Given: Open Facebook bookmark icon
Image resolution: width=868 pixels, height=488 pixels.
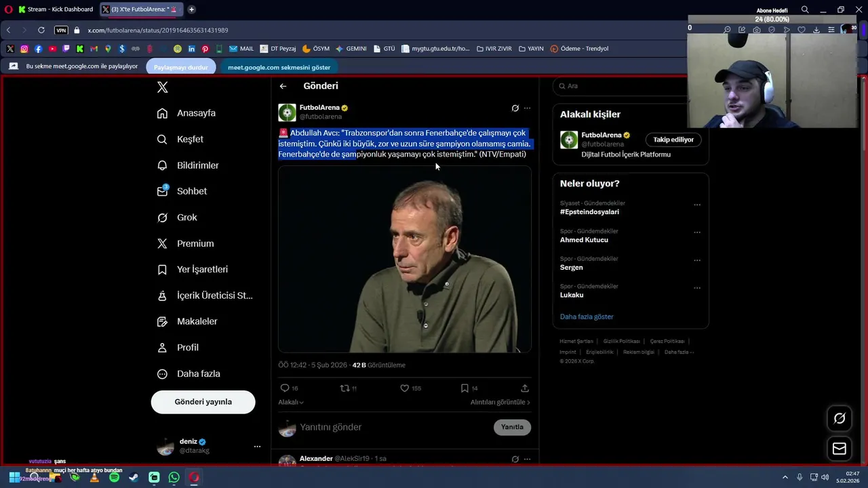Looking at the screenshot, I should 38,49.
